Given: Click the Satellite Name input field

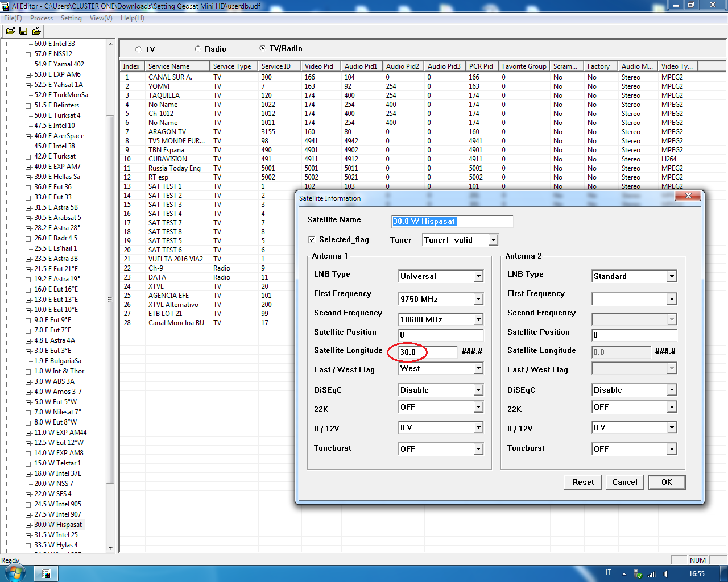Looking at the screenshot, I should point(452,221).
